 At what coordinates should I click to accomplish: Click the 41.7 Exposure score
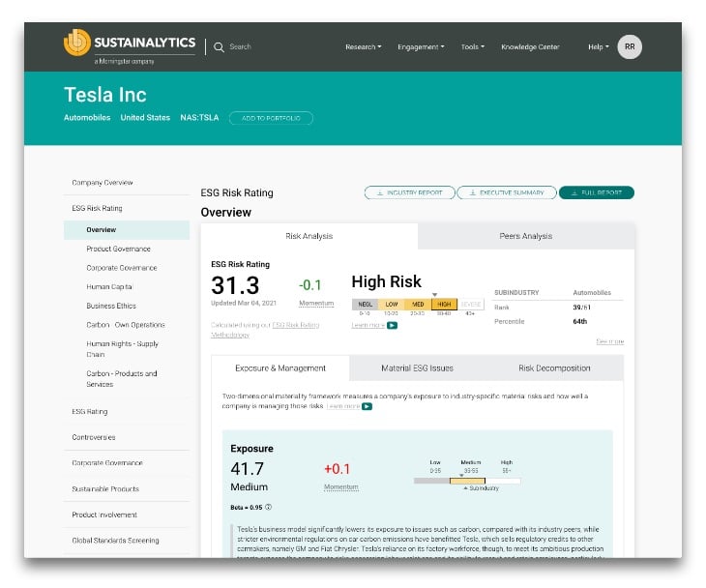point(248,469)
